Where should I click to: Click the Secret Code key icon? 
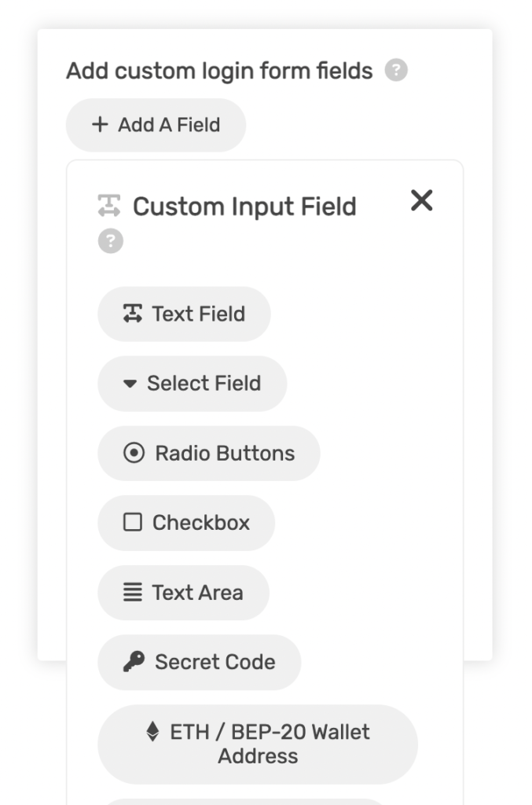(134, 662)
